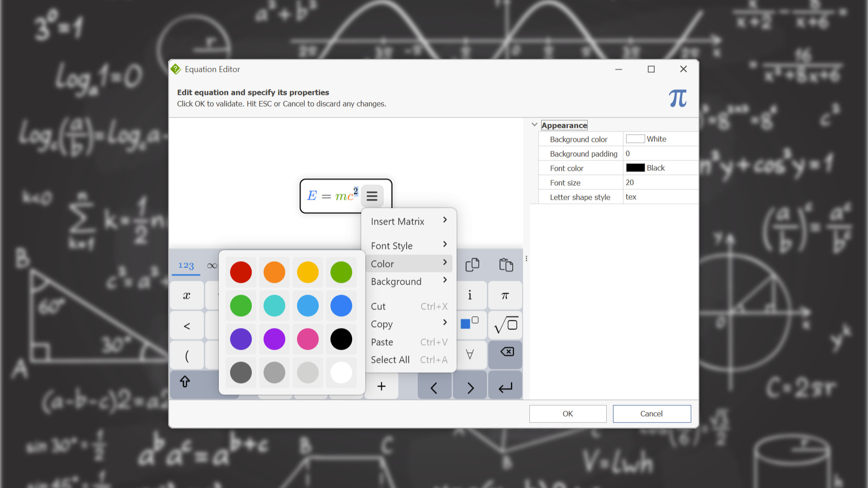
Task: Choose Paste from context menu
Action: point(409,342)
